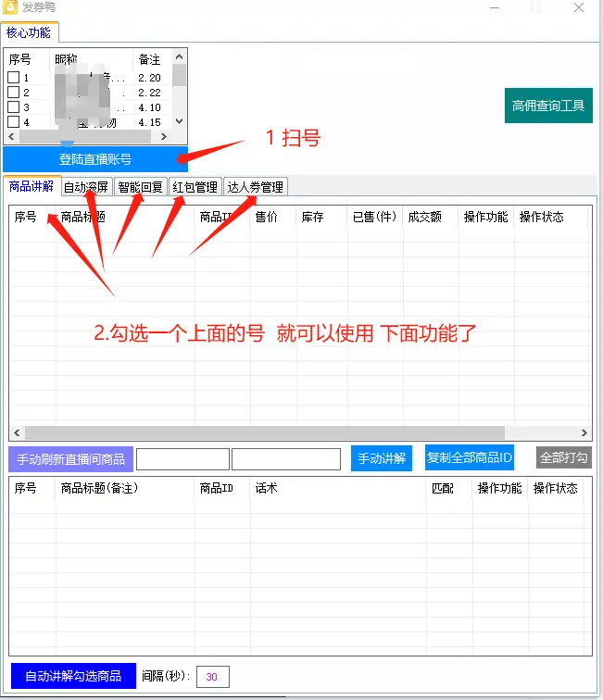Switch to the 自动滚屏 tab
The image size is (603, 700).
(x=86, y=187)
